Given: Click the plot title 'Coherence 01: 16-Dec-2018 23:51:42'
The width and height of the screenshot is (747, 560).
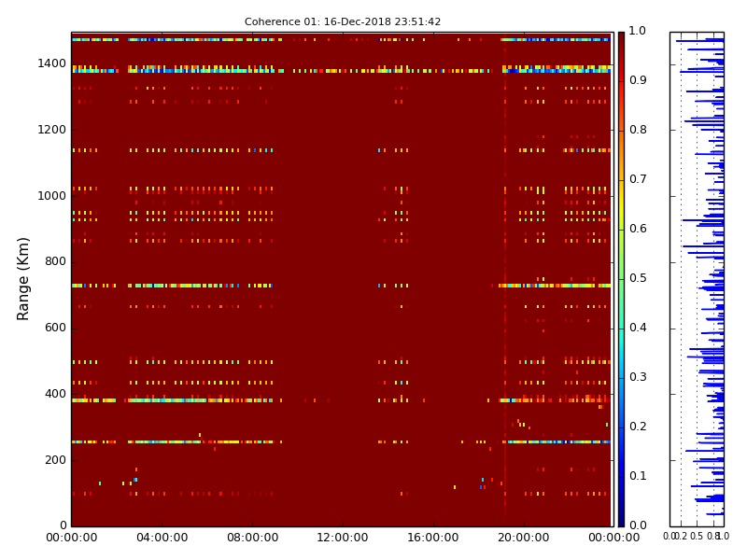Looking at the screenshot, I should pos(343,21).
